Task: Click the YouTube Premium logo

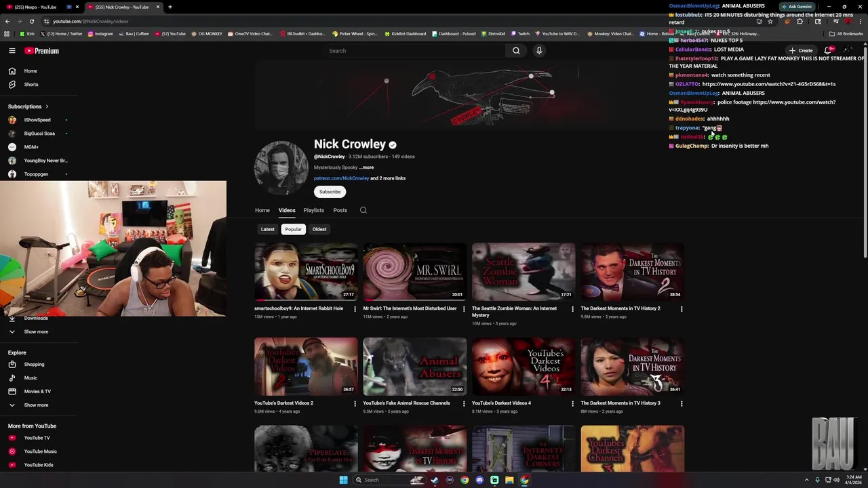Action: (x=42, y=51)
